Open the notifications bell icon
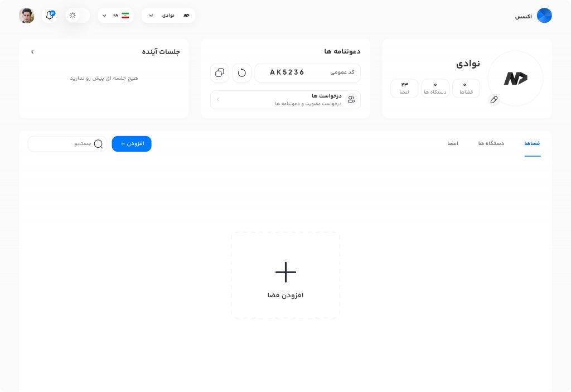 tap(50, 15)
